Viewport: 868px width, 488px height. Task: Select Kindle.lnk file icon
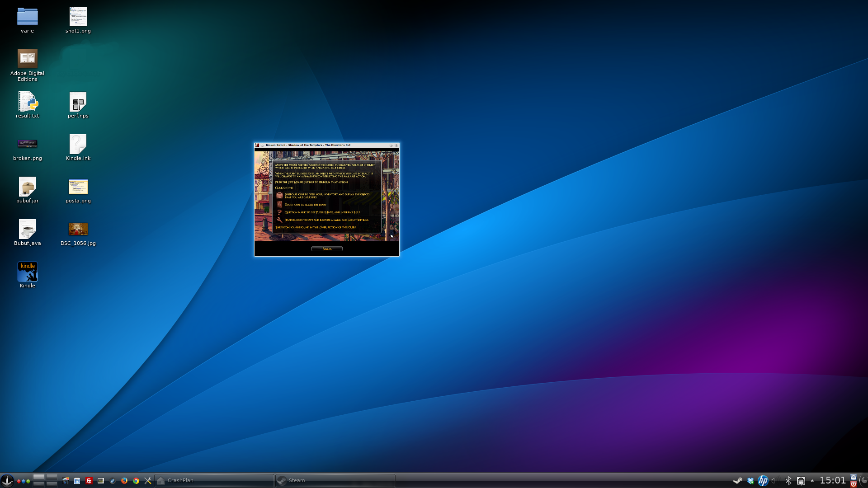tap(78, 148)
